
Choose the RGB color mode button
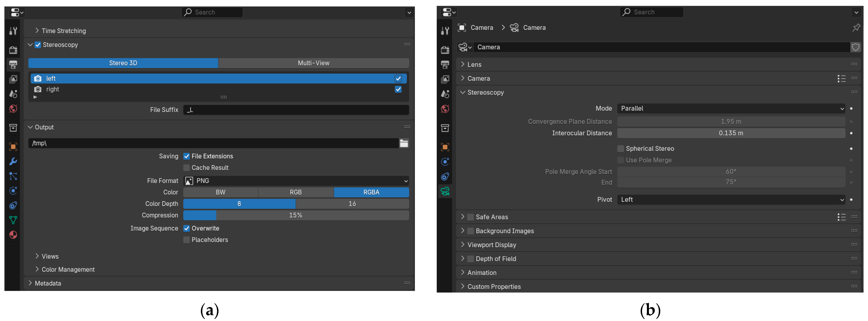295,192
